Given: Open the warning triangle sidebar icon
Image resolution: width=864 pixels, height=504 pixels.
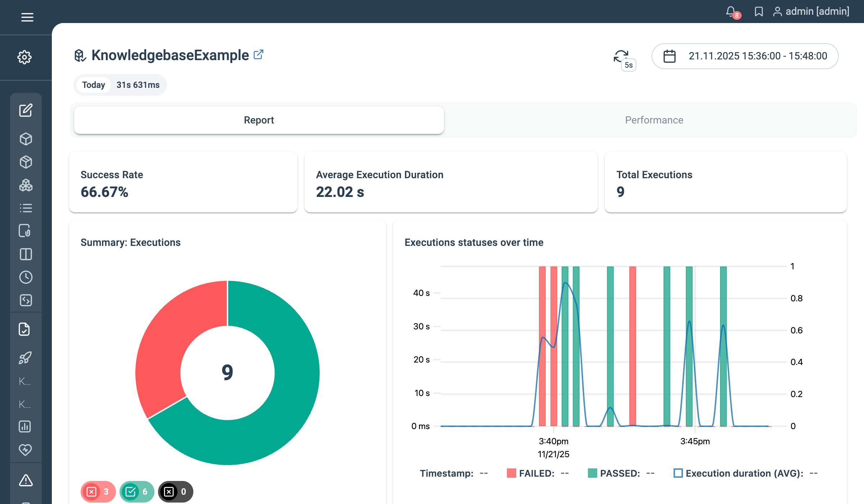Looking at the screenshot, I should pos(26,480).
